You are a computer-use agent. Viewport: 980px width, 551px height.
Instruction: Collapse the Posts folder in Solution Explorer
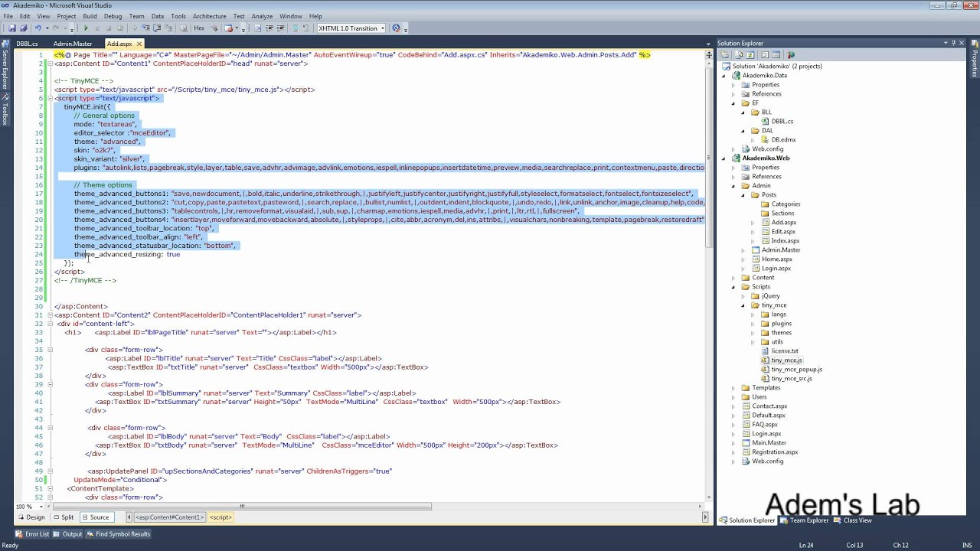coord(743,195)
